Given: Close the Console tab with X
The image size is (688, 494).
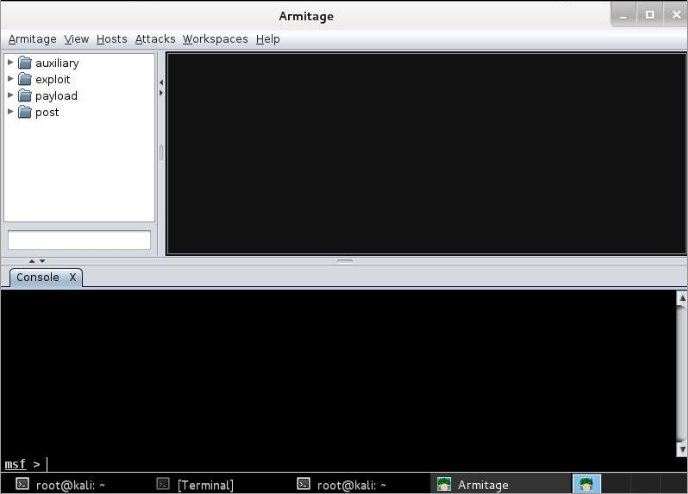Looking at the screenshot, I should tap(73, 277).
